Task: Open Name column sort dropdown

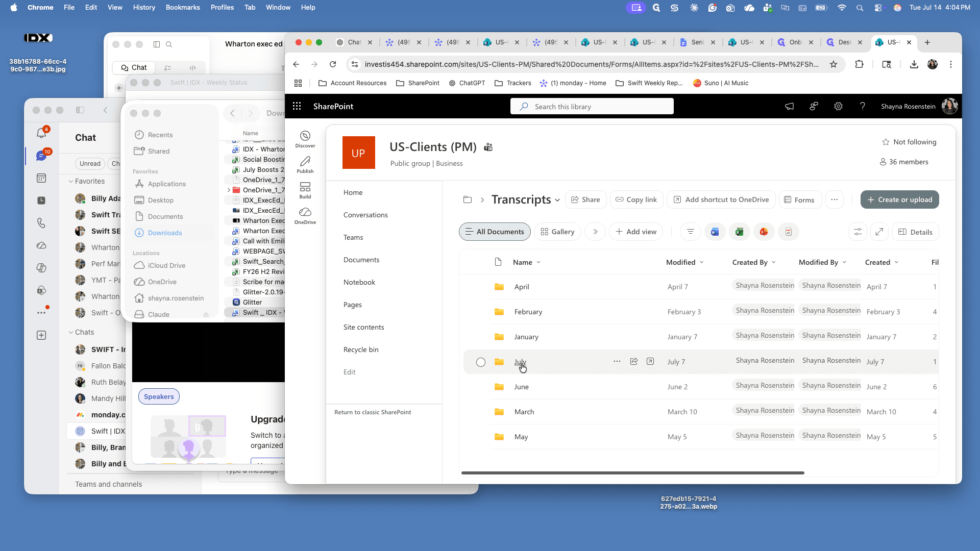Action: 538,262
